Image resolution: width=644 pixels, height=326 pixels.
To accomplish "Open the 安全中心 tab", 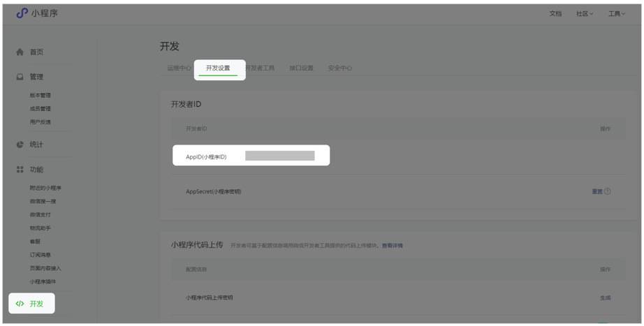I will point(340,68).
